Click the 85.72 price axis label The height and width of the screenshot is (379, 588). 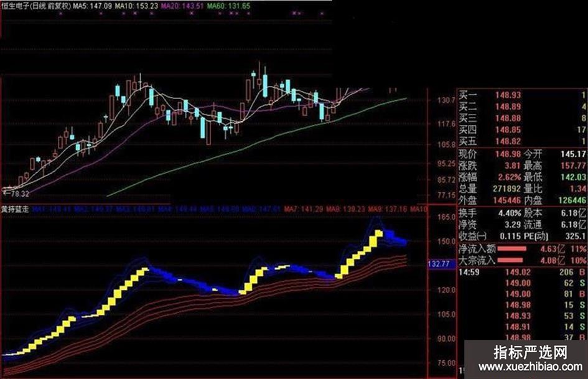coord(446,180)
